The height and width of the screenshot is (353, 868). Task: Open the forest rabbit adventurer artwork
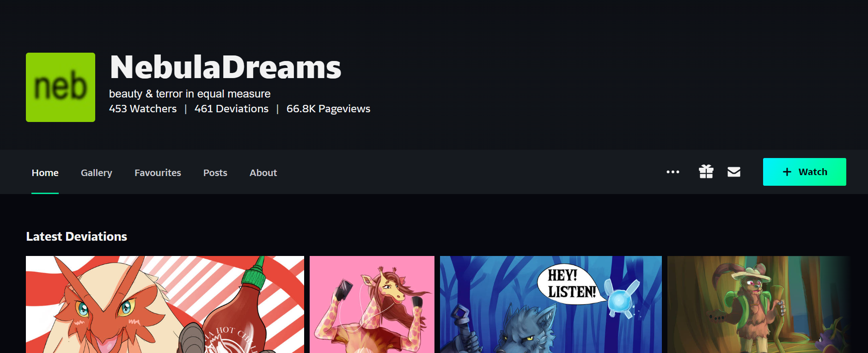[758, 304]
